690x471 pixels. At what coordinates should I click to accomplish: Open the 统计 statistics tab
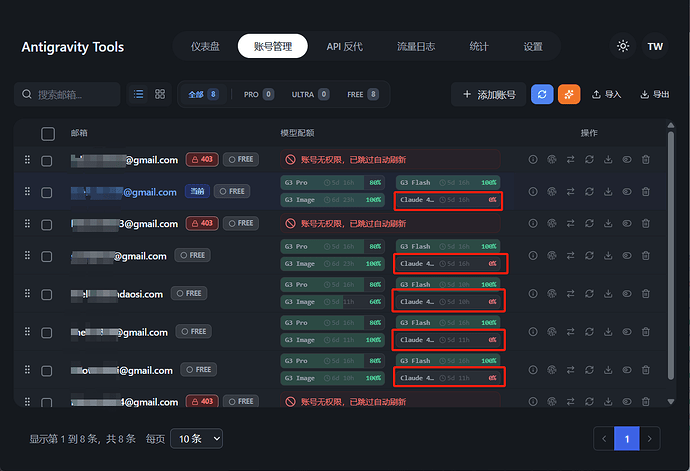click(x=479, y=46)
